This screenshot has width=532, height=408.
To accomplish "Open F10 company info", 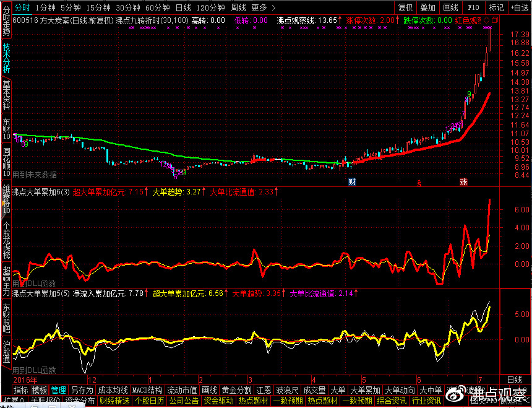I will point(474,7).
